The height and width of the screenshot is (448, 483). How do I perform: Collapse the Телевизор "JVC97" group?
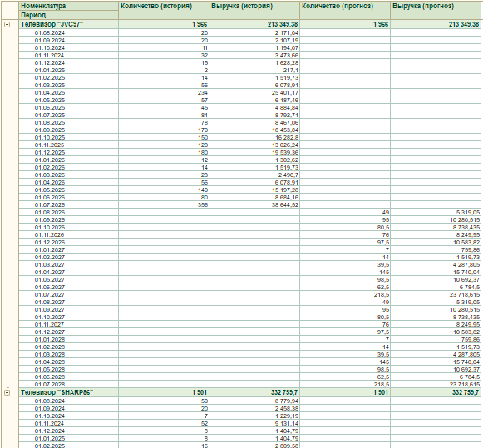7,25
